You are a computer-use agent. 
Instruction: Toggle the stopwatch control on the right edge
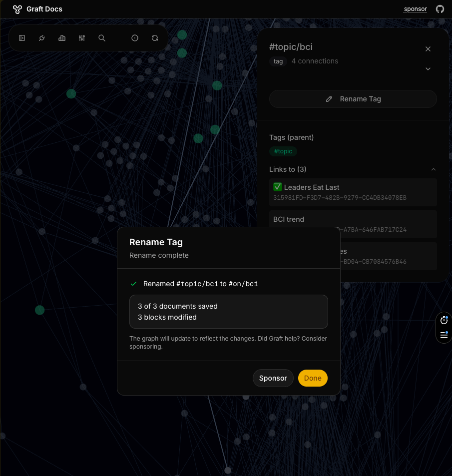pos(444,320)
